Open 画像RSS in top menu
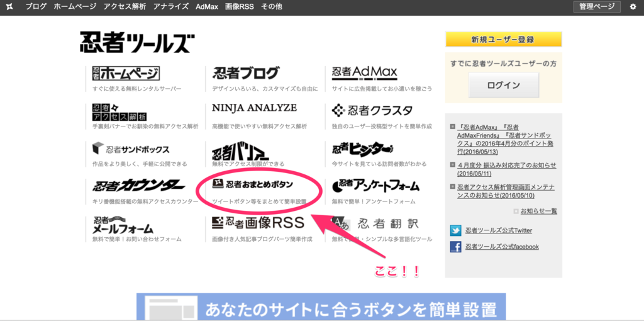 pyautogui.click(x=240, y=6)
